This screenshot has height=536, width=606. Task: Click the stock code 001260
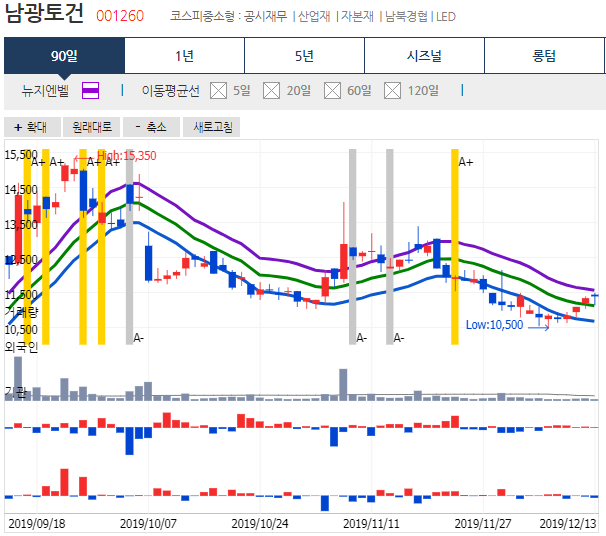coord(120,16)
